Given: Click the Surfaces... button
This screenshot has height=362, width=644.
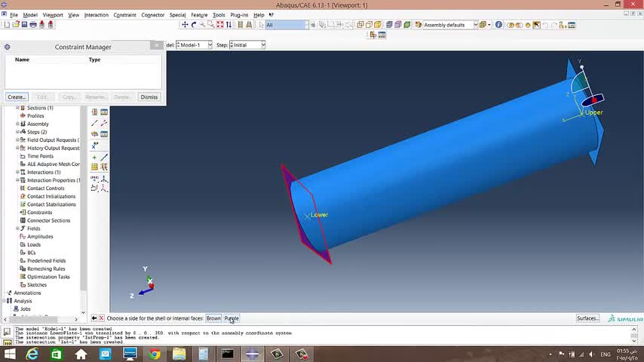Looking at the screenshot, I should tap(587, 318).
